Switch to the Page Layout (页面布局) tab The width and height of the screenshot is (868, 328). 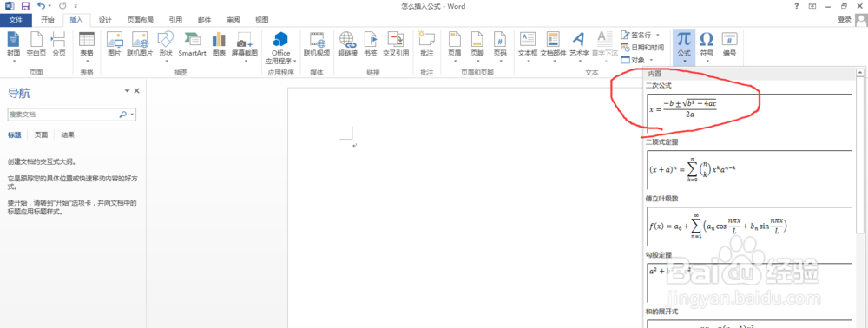point(140,20)
